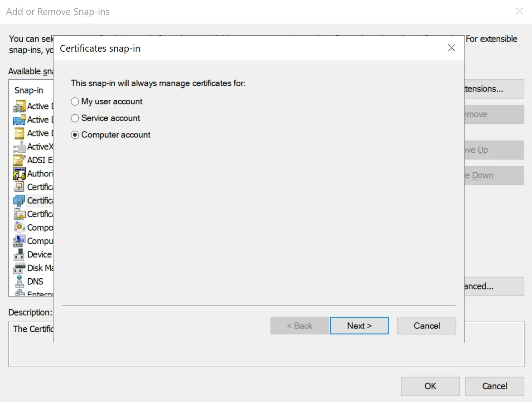
Task: Click the second Active Directory snap-in icon
Action: (19, 120)
